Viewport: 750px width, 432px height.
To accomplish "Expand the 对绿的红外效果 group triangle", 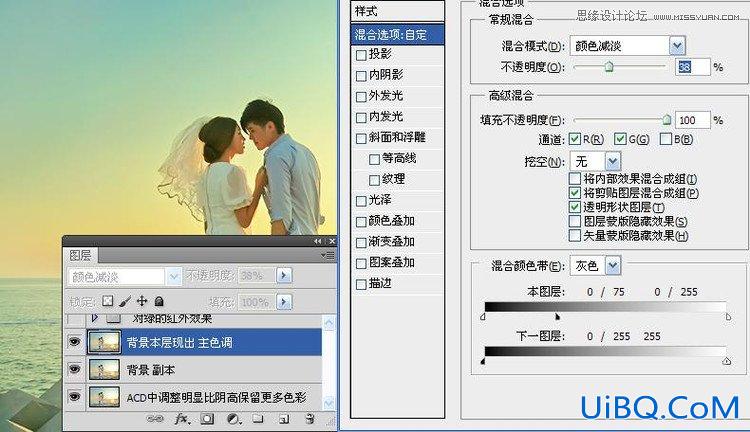I will [95, 318].
